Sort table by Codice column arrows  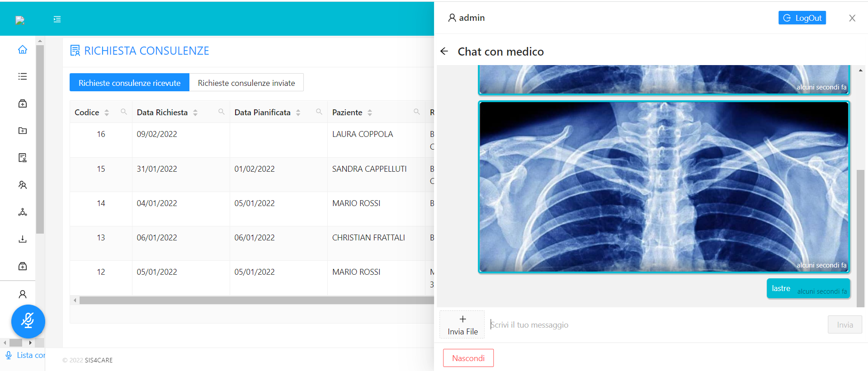(x=107, y=113)
